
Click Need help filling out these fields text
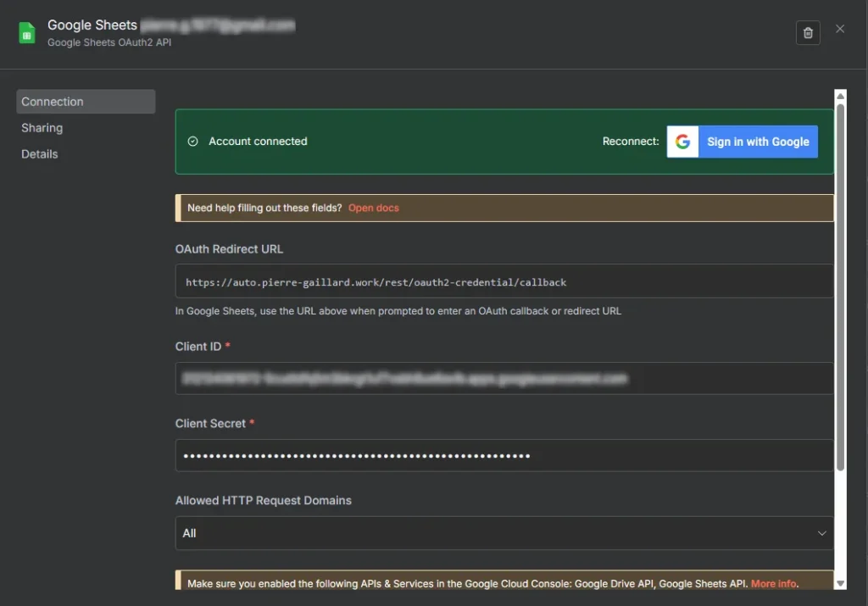[x=264, y=208]
